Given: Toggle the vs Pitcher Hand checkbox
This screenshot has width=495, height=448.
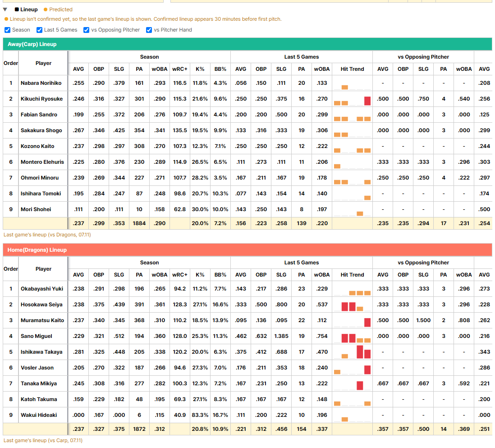Looking at the screenshot, I should (x=149, y=30).
